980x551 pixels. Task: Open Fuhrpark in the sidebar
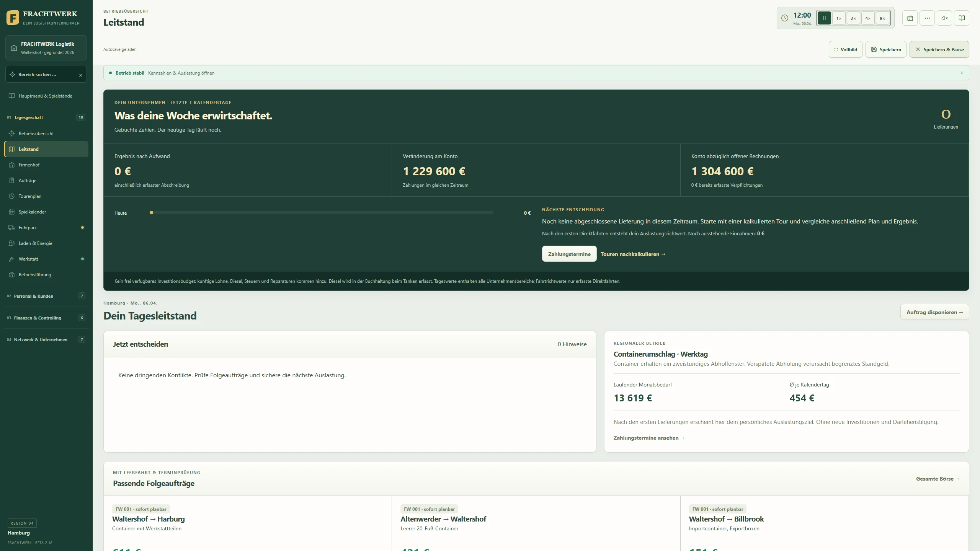pyautogui.click(x=46, y=228)
